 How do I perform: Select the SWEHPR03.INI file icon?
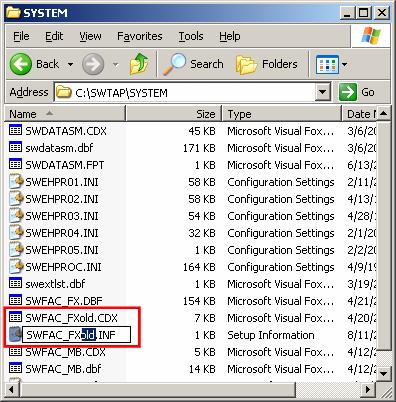(16, 216)
